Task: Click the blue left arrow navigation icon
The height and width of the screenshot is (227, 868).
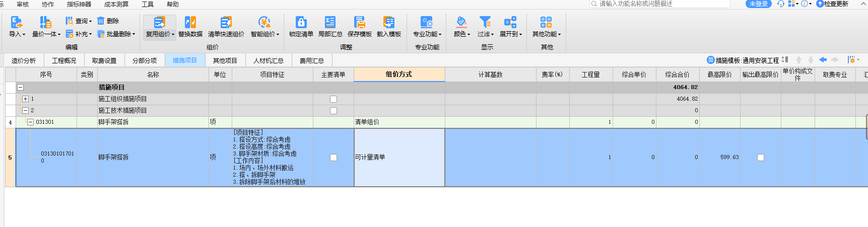Action: click(x=823, y=60)
